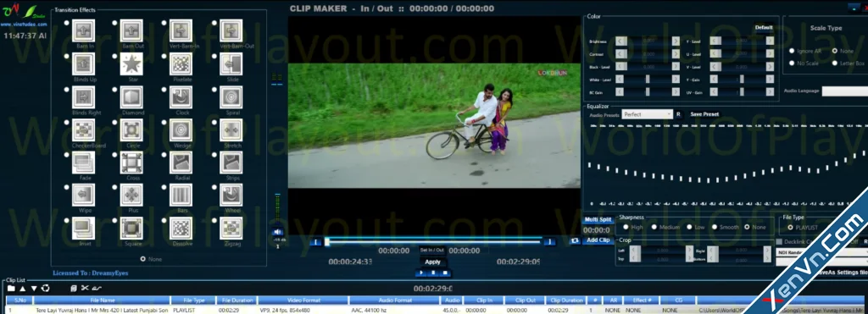Viewport: 868px width, 314px height.
Task: Choose the Blinds Right transition icon
Action: 84,97
